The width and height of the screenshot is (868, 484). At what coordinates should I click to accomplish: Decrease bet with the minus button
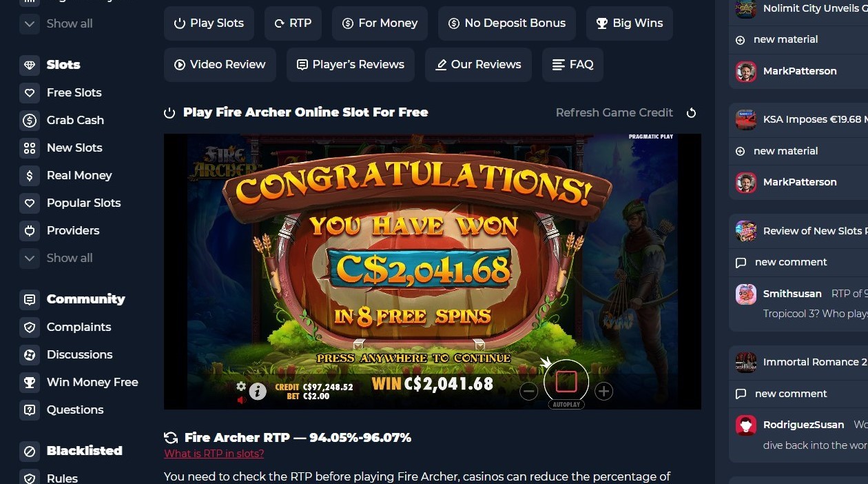click(528, 392)
